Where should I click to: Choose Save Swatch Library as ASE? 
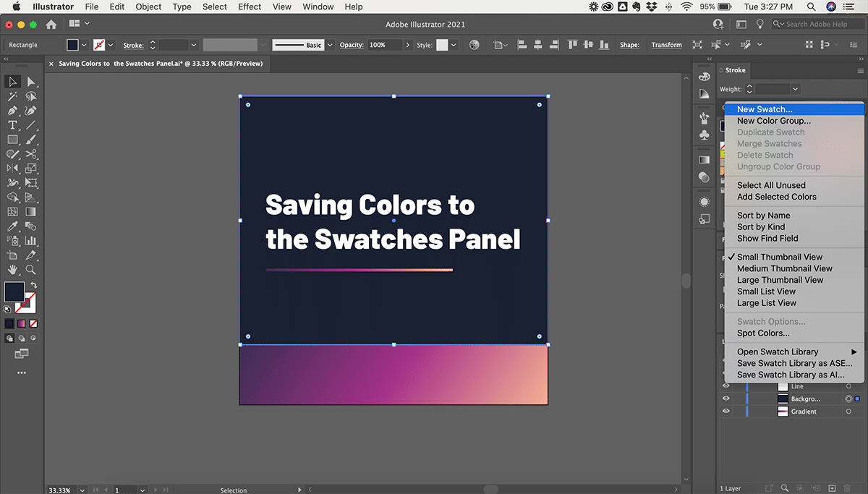click(794, 363)
